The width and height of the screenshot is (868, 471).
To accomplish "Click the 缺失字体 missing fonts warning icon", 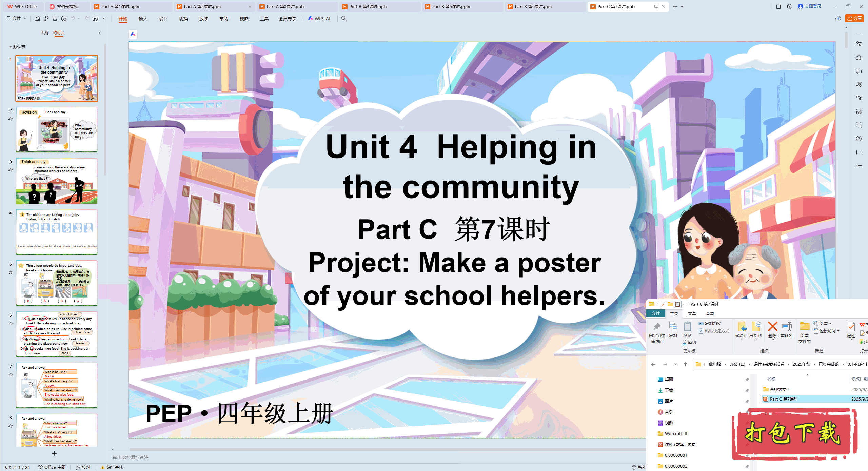I will point(103,467).
